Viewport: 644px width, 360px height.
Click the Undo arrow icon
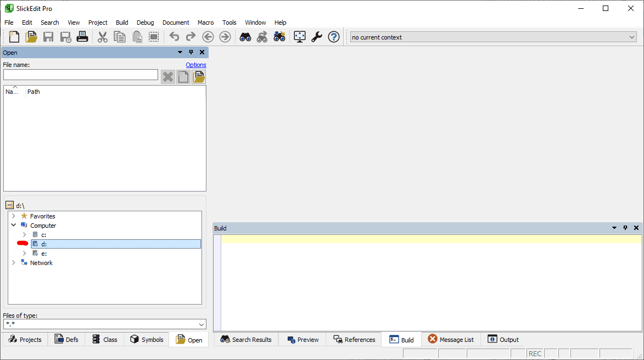tap(174, 37)
